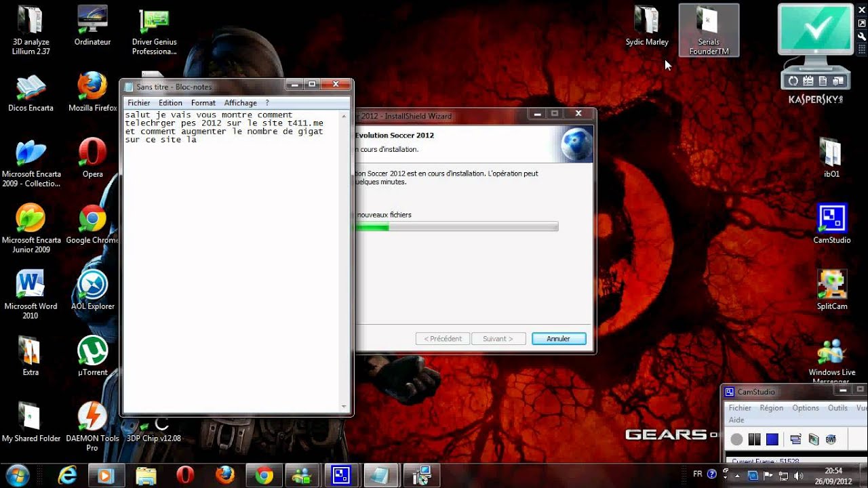The width and height of the screenshot is (868, 488).
Task: Select Windows Live Messenger desktop icon
Action: (832, 361)
